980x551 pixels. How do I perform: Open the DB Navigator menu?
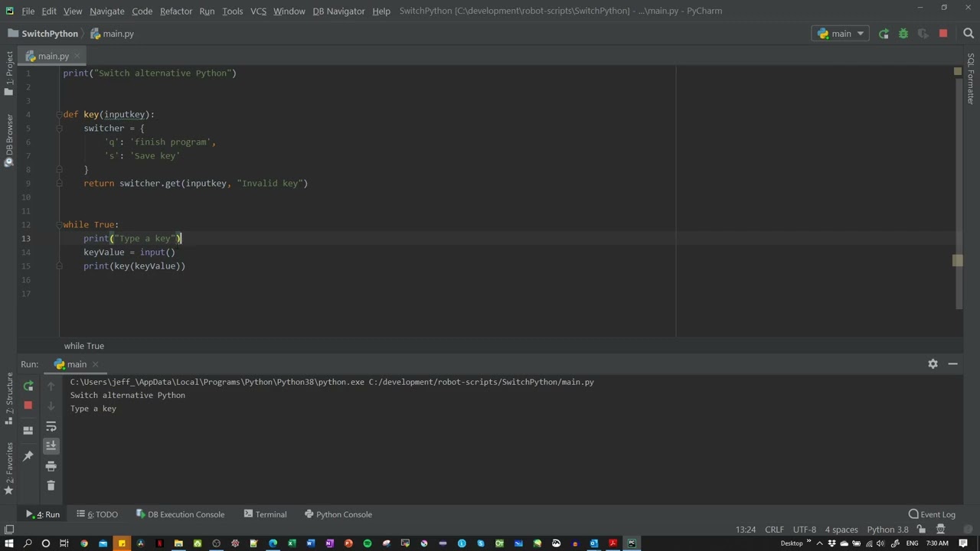[338, 11]
